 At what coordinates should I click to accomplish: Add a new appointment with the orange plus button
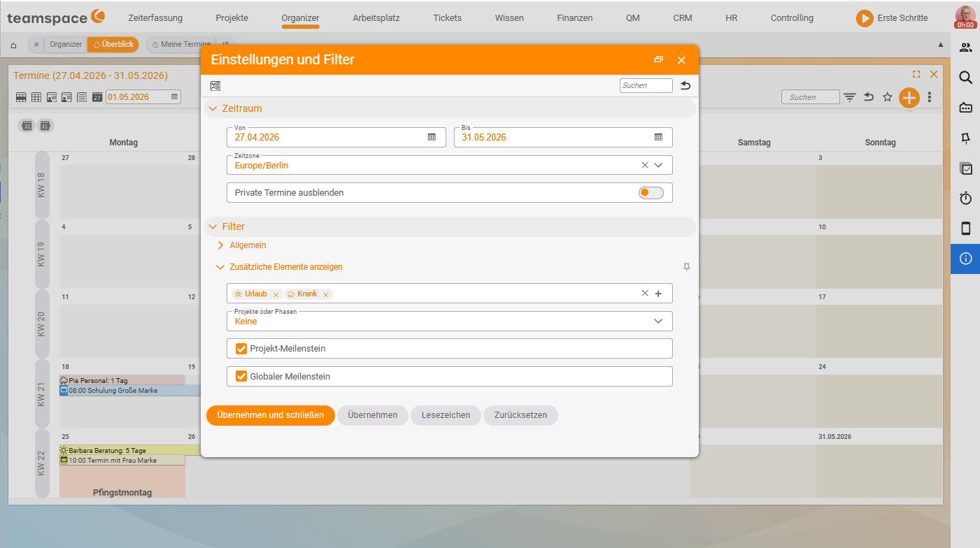point(909,98)
